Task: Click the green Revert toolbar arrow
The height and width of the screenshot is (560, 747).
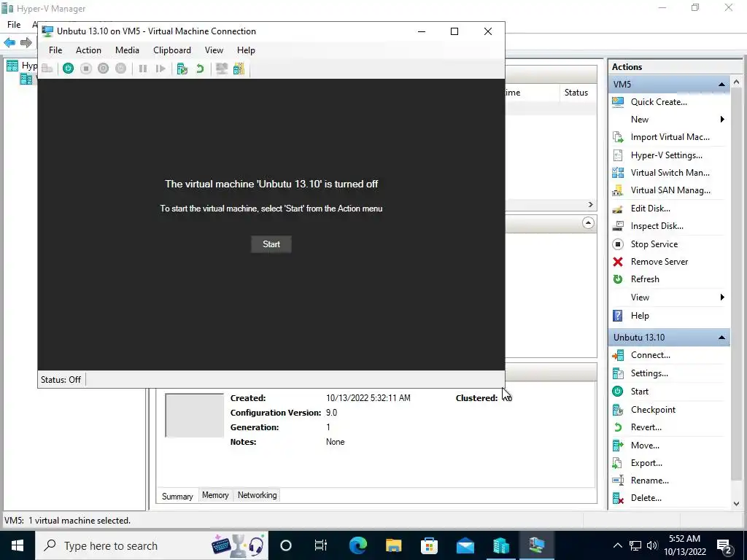Action: point(200,69)
